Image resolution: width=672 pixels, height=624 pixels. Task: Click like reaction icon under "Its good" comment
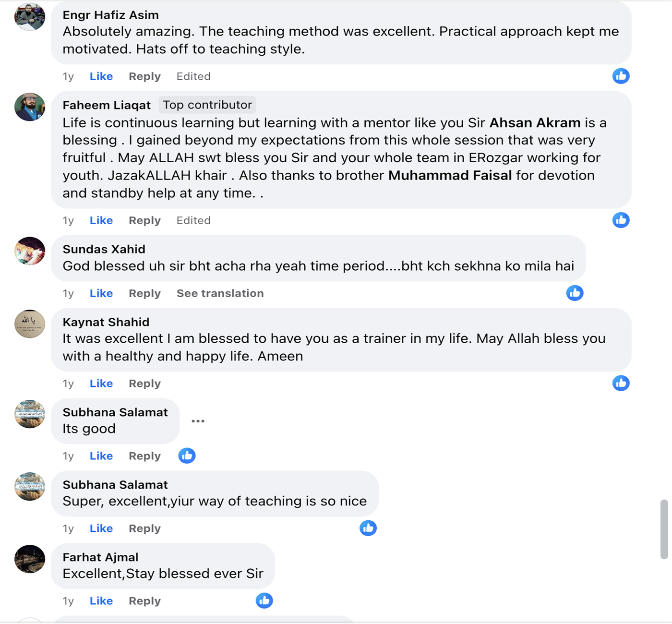click(x=187, y=456)
